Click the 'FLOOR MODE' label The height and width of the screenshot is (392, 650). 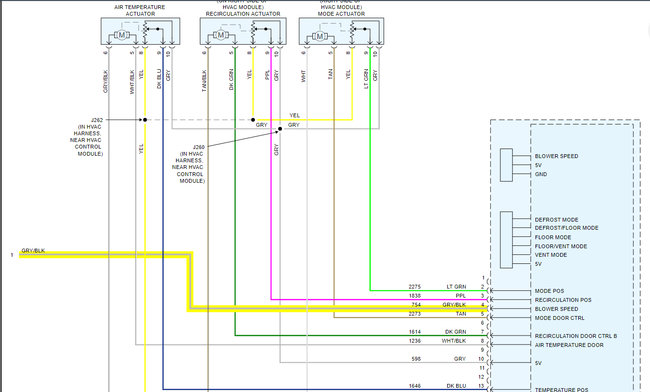553,237
